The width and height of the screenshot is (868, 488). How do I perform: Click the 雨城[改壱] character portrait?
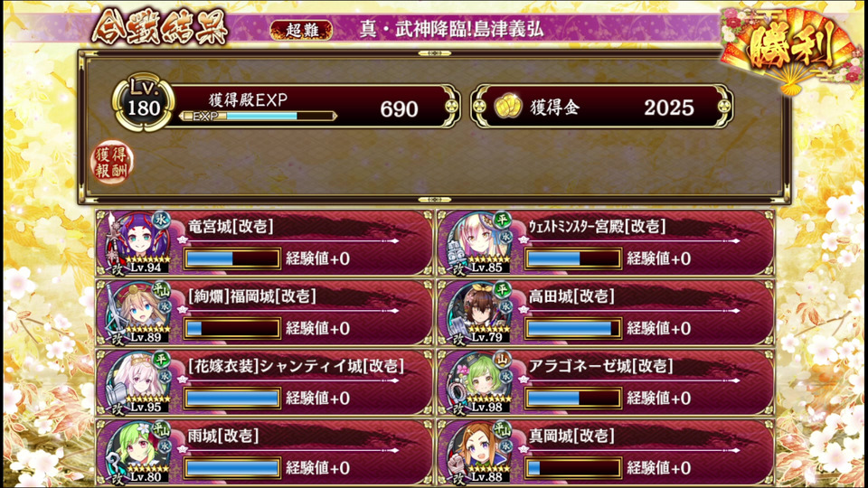(137, 452)
